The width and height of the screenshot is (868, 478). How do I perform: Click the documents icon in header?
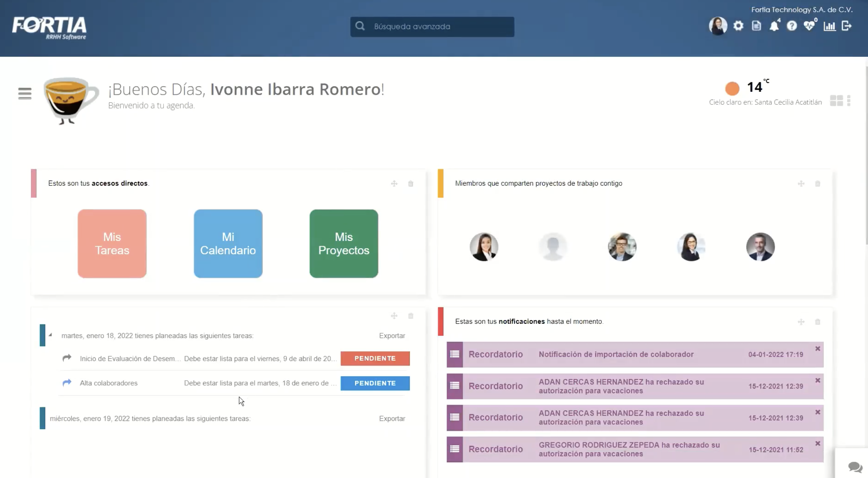click(756, 26)
